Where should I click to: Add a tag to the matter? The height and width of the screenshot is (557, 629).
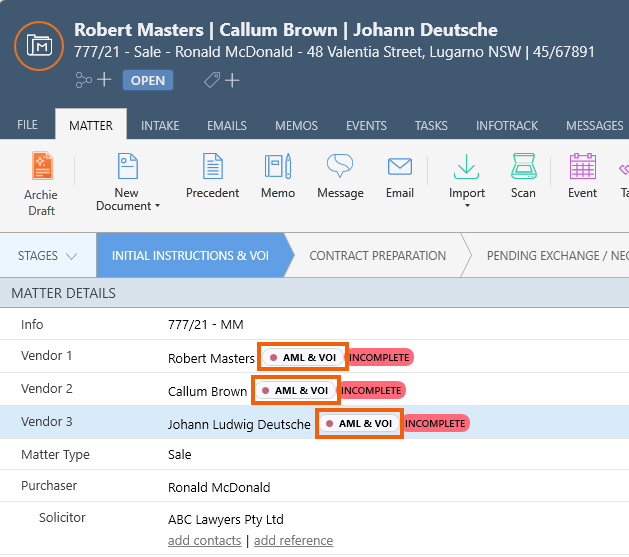(221, 80)
